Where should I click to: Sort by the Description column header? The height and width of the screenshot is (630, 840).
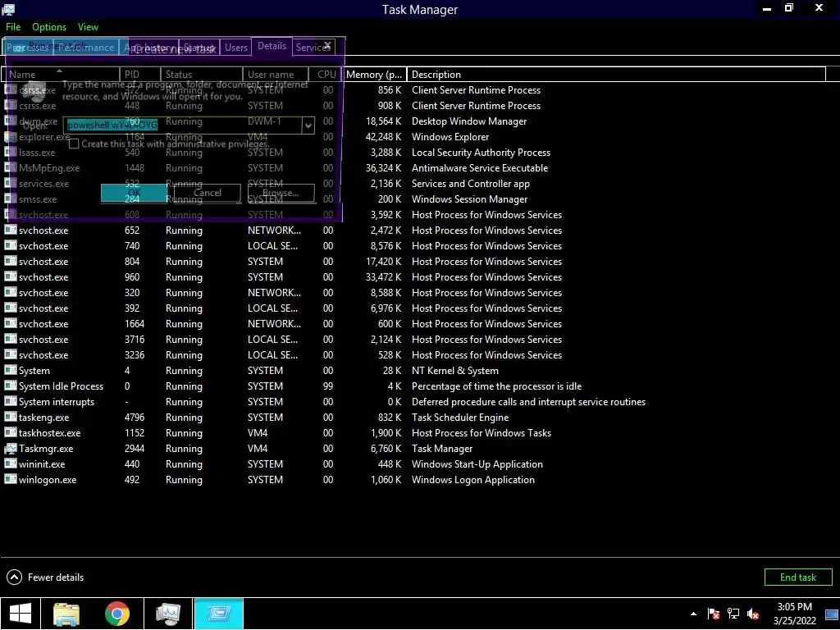point(616,75)
